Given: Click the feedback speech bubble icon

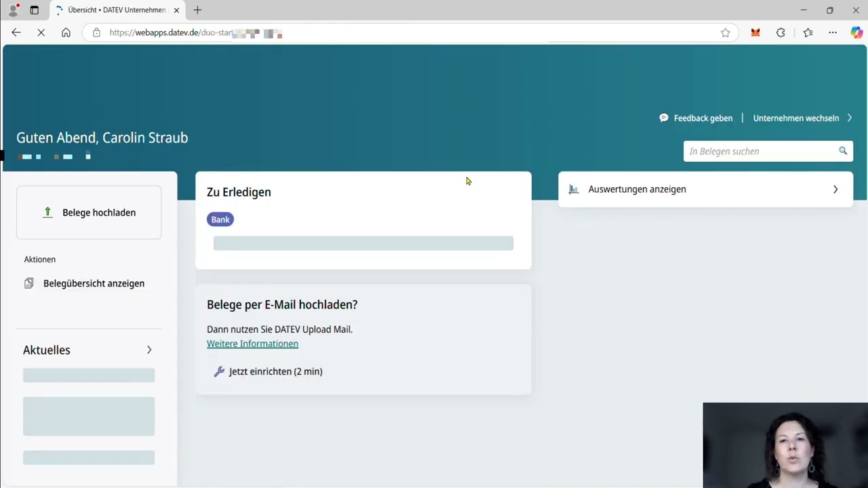Looking at the screenshot, I should [x=664, y=118].
